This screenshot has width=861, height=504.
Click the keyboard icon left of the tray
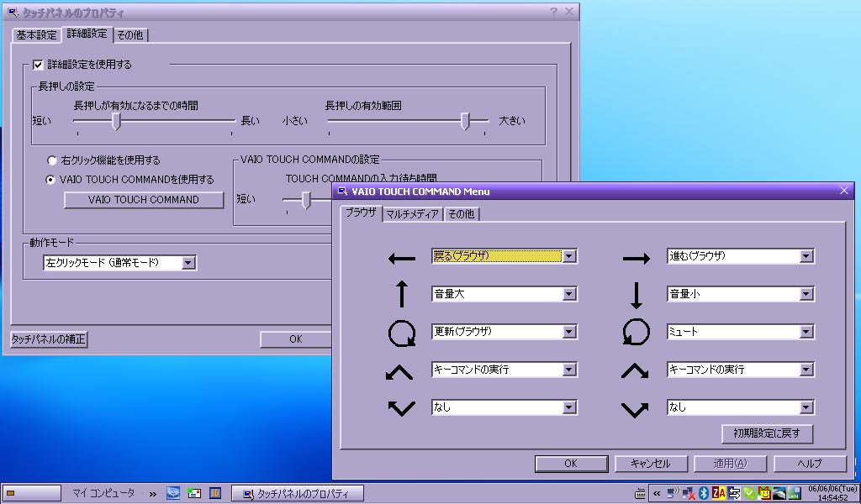tap(640, 494)
